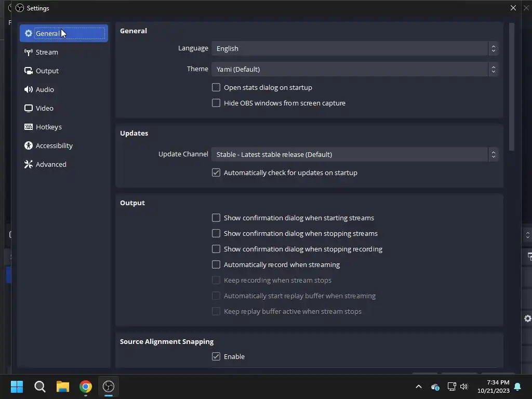The image size is (532, 399).
Task: Click the volume speaker tray icon
Action: 464,387
